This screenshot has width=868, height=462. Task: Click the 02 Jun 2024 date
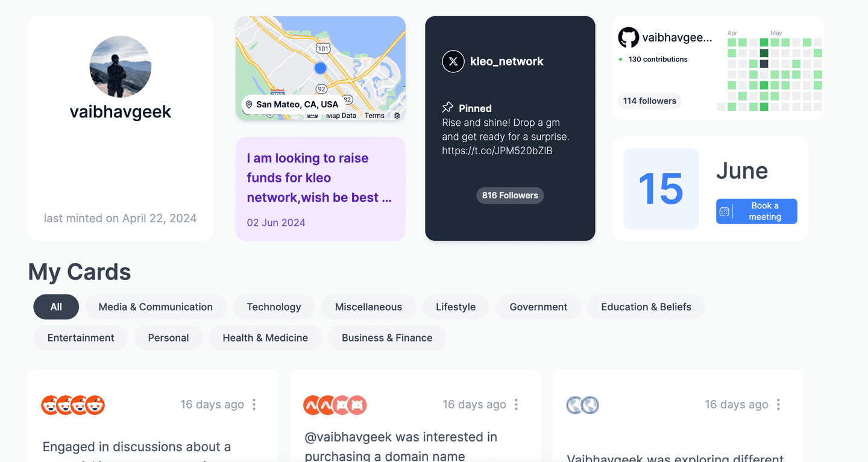click(276, 222)
